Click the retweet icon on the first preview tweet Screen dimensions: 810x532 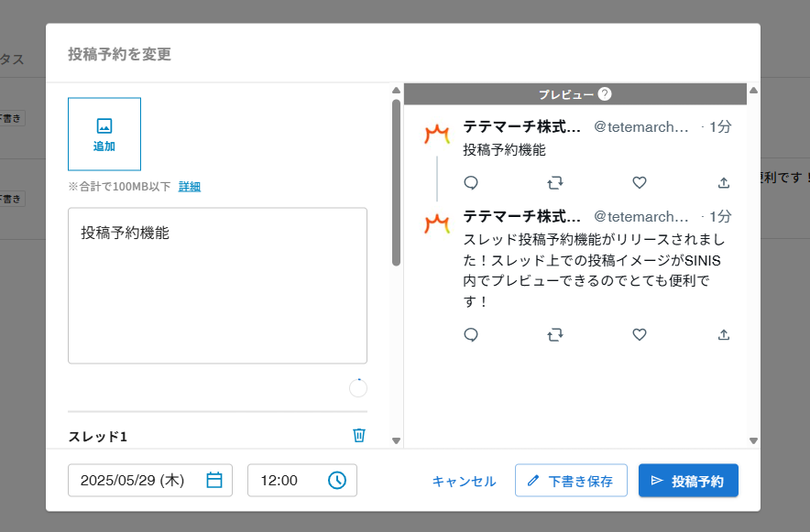tap(555, 182)
